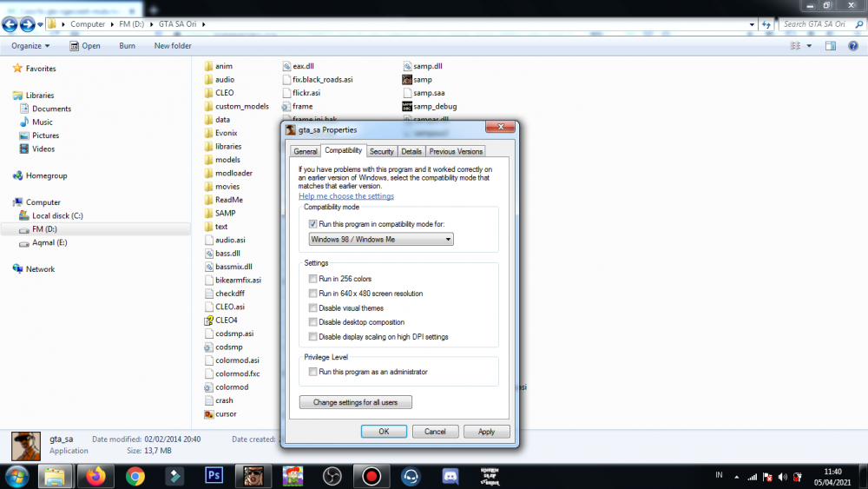Check Run this program as an administrator
This screenshot has width=868, height=489.
[x=312, y=372]
